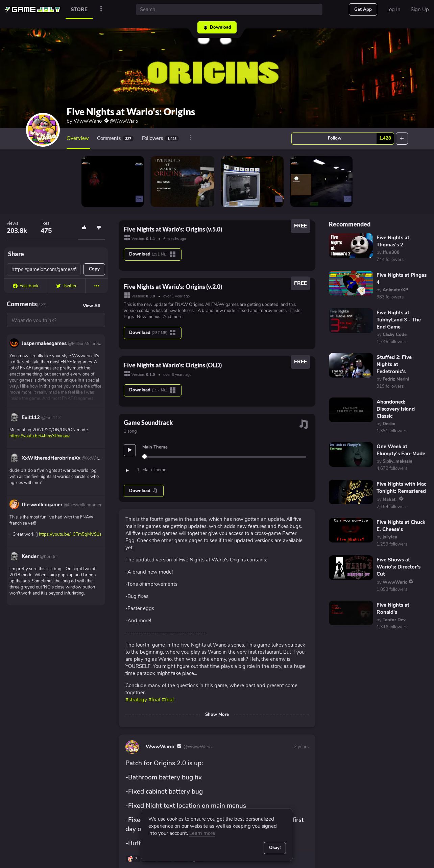
Task: Open Exit112's avatar
Action: pos(14,417)
